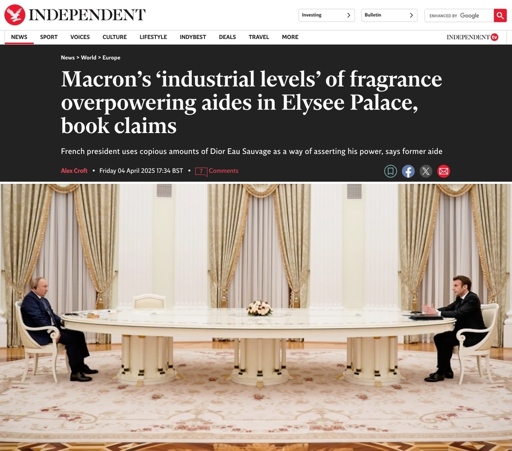This screenshot has height=451, width=512.
Task: Click the Independent eagle logo icon
Action: [x=14, y=15]
